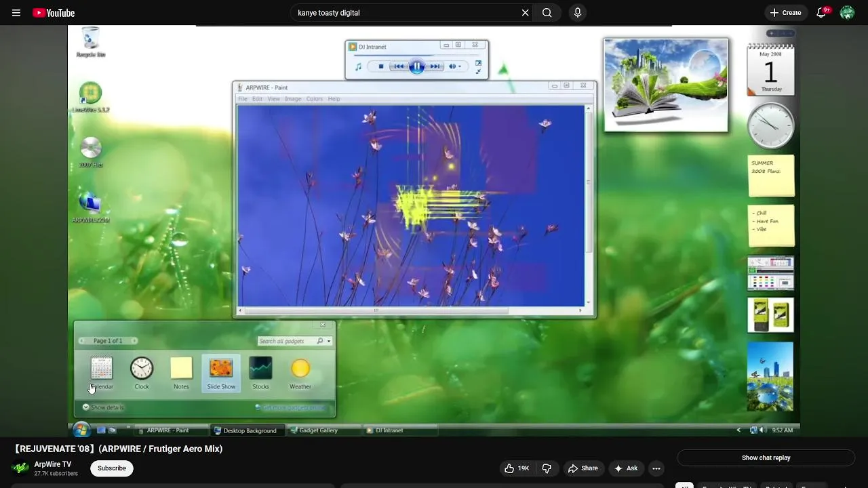
Task: Click the DJ Intranet volume speaker icon
Action: (x=452, y=66)
